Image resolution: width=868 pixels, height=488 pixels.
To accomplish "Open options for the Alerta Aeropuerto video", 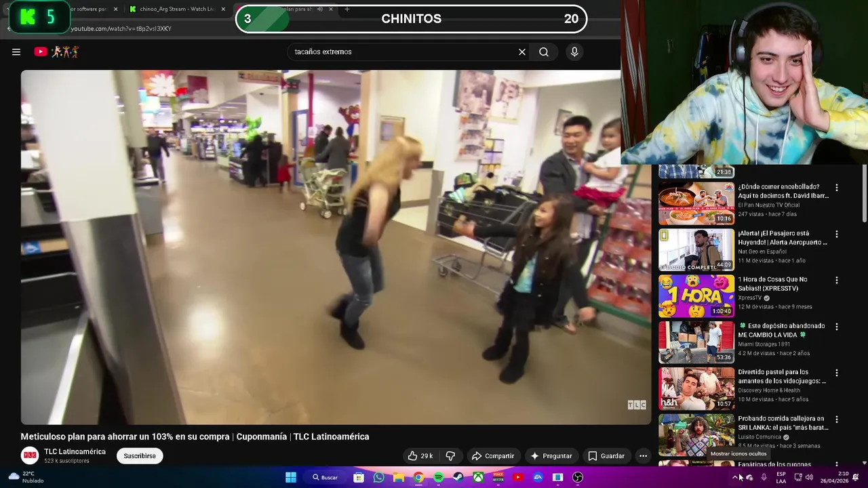I will (837, 235).
